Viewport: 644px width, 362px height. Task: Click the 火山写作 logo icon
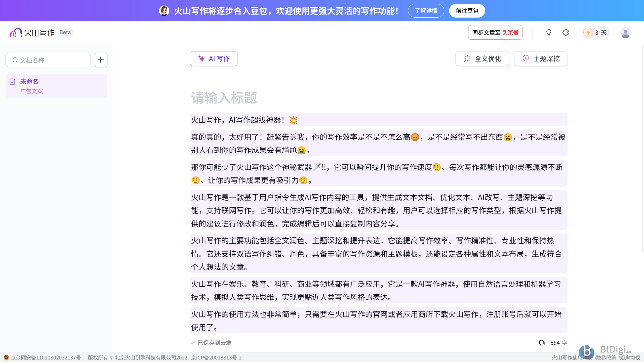16,32
